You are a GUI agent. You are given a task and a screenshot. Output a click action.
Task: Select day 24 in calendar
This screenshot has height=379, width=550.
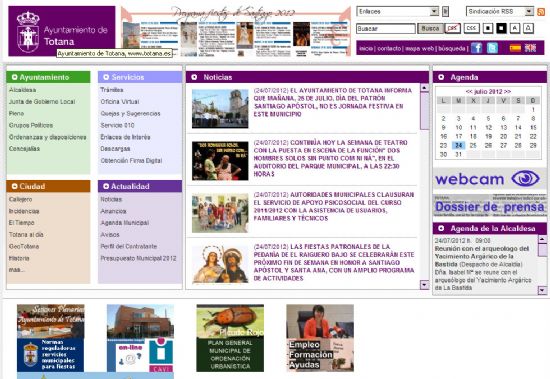pyautogui.click(x=458, y=145)
